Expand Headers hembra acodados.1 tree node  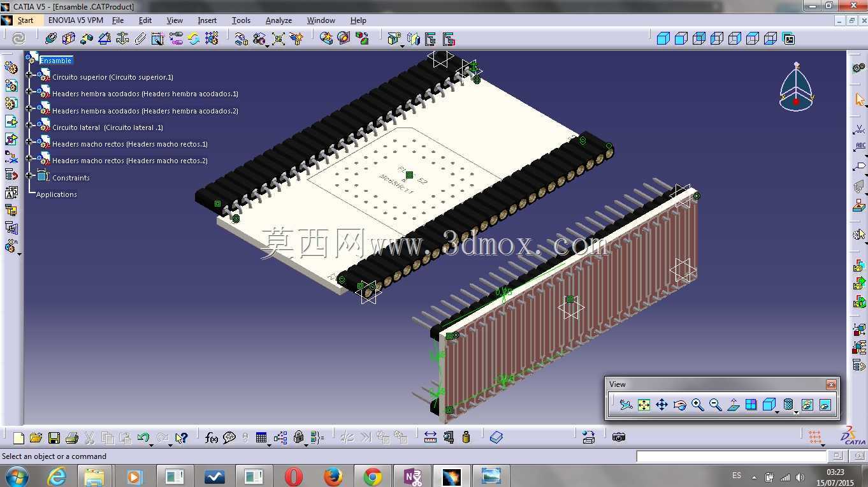[x=29, y=92]
